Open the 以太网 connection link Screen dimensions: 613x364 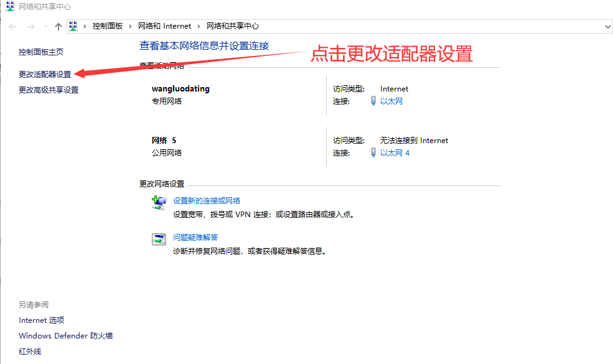(391, 101)
